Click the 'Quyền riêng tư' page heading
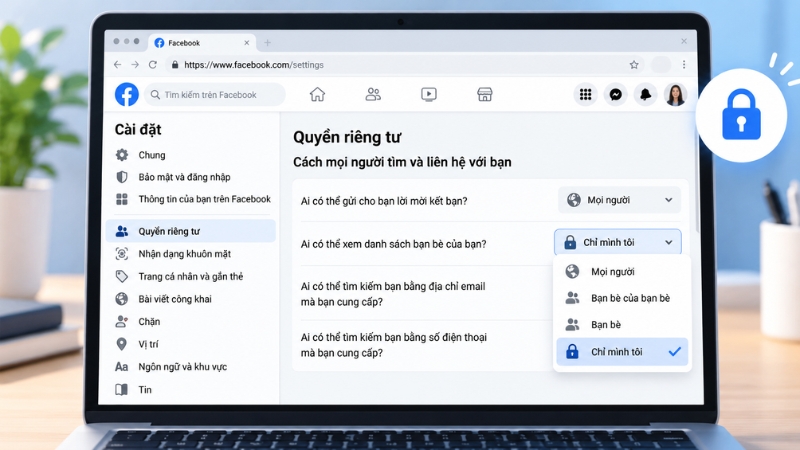 tap(347, 137)
